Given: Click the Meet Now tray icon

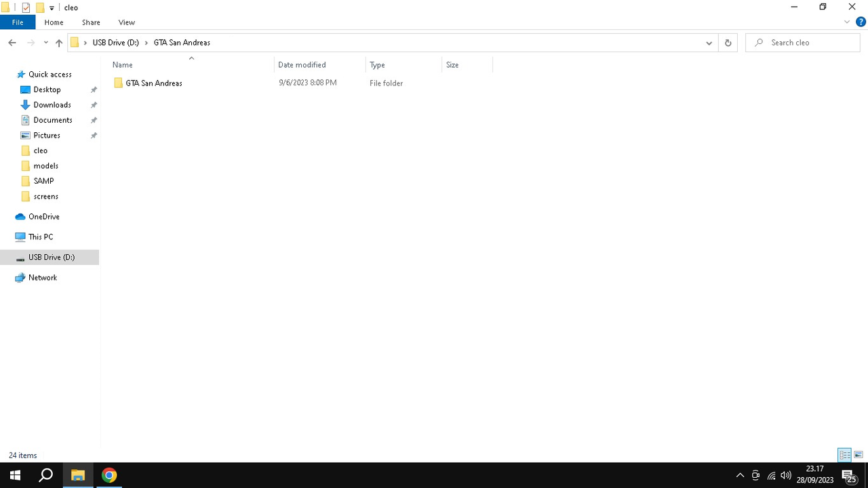Looking at the screenshot, I should pos(755,475).
